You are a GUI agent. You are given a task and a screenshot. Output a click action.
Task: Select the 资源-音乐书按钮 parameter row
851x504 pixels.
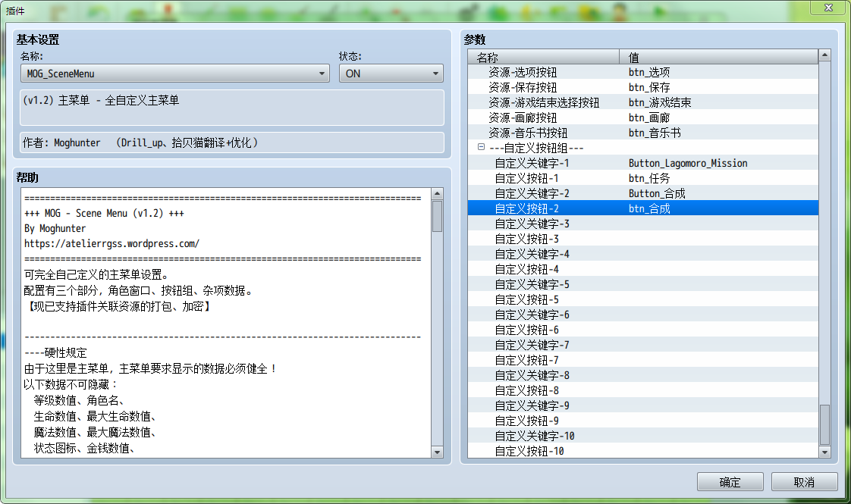(643, 133)
